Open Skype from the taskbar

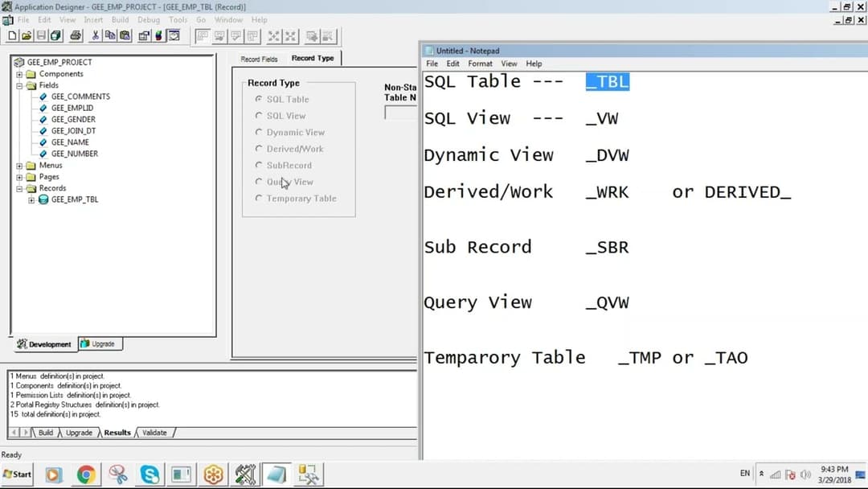tap(149, 475)
